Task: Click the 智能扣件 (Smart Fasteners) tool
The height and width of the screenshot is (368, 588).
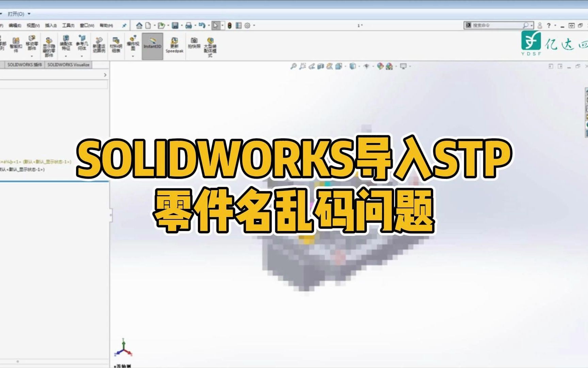Action: point(16,45)
